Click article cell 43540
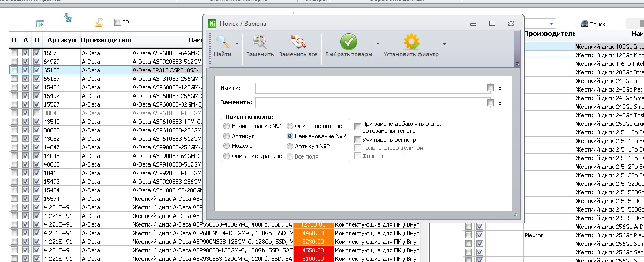Screen dimensions: 644x262 [x=61, y=122]
